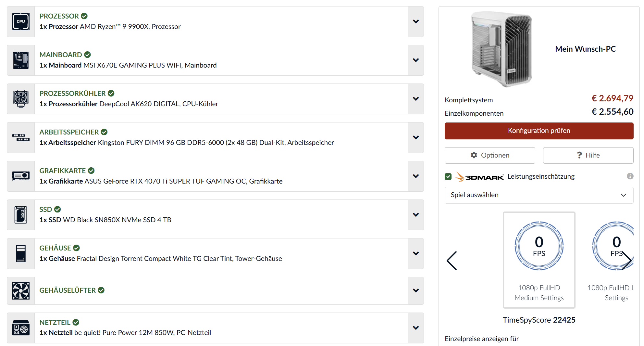This screenshot has width=644, height=346.
Task: Click the Hilfe button
Action: [588, 155]
